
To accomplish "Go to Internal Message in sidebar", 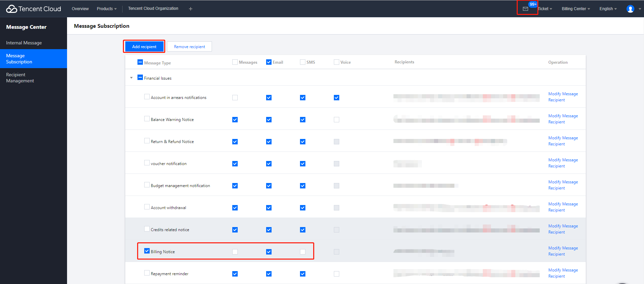I will pos(24,43).
